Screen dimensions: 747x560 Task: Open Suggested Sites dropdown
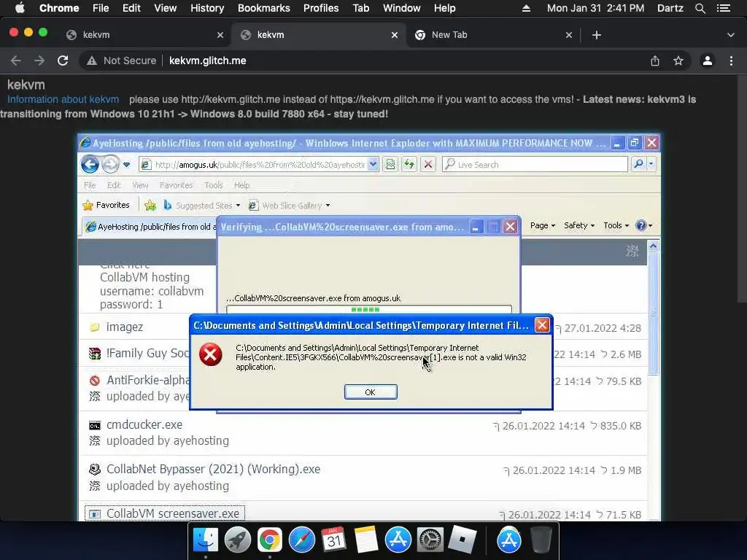(x=201, y=205)
